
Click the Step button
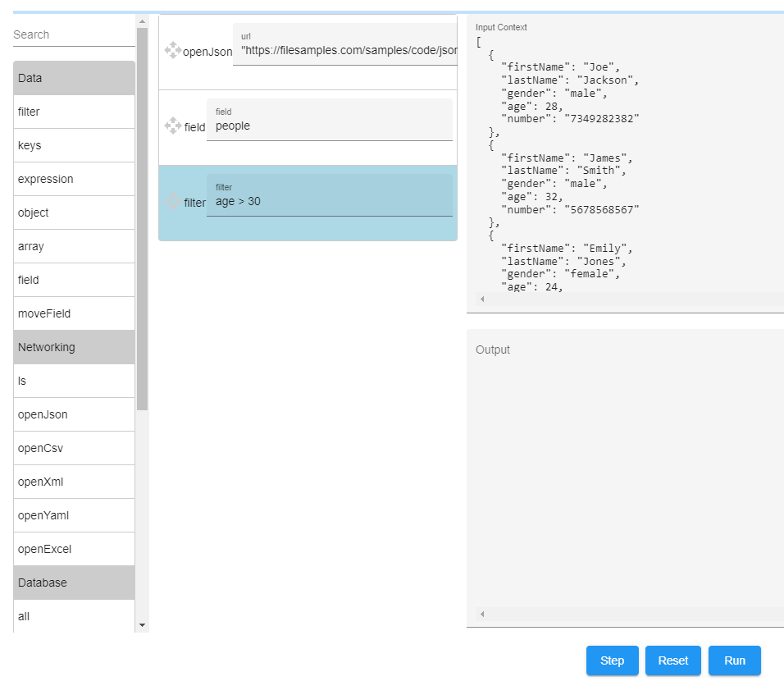coord(612,660)
